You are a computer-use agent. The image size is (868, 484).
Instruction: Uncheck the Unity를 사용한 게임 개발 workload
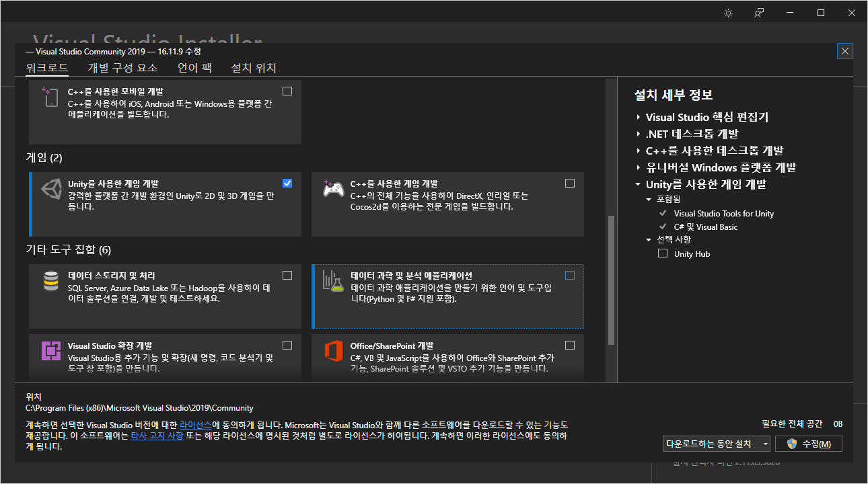tap(287, 183)
